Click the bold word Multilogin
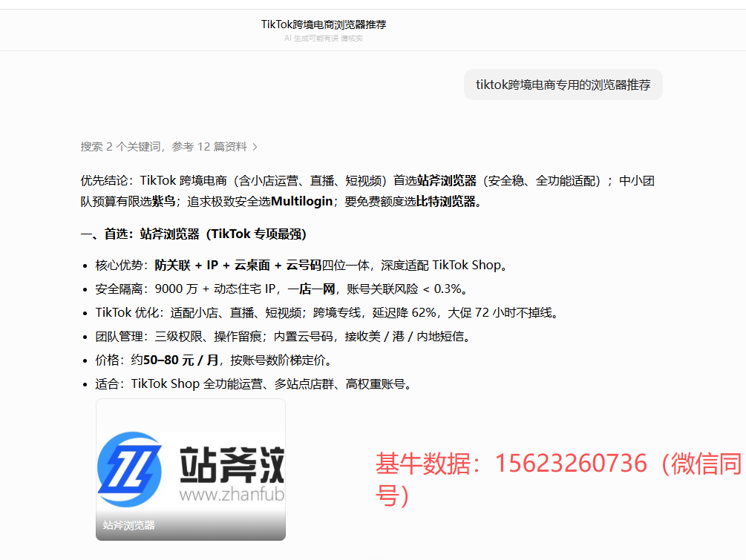746x560 pixels. (x=301, y=202)
